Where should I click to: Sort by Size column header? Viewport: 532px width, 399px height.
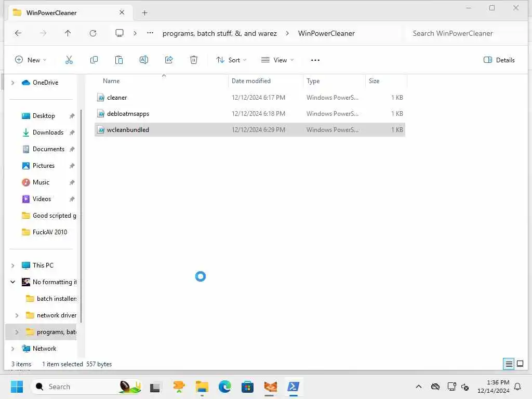coord(374,81)
